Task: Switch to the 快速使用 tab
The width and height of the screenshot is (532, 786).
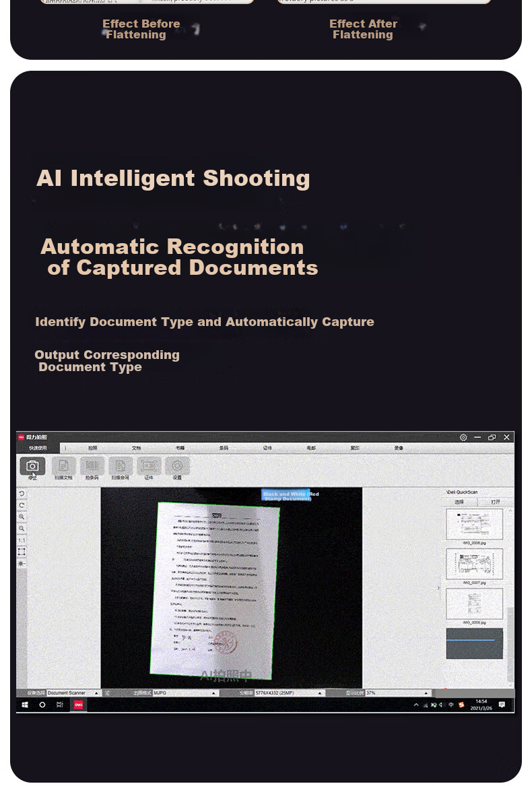Action: point(38,448)
